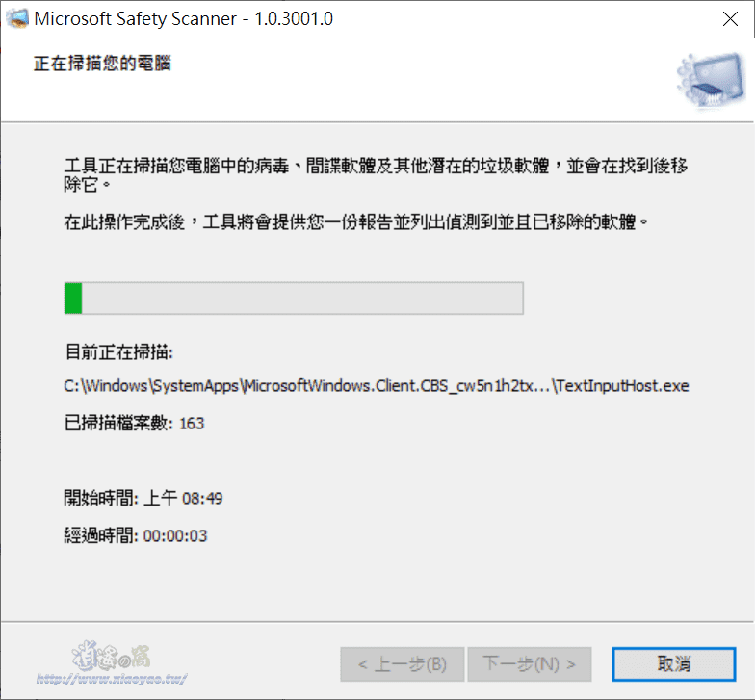Click the elapsed time 00:00:03 text

tap(175, 535)
